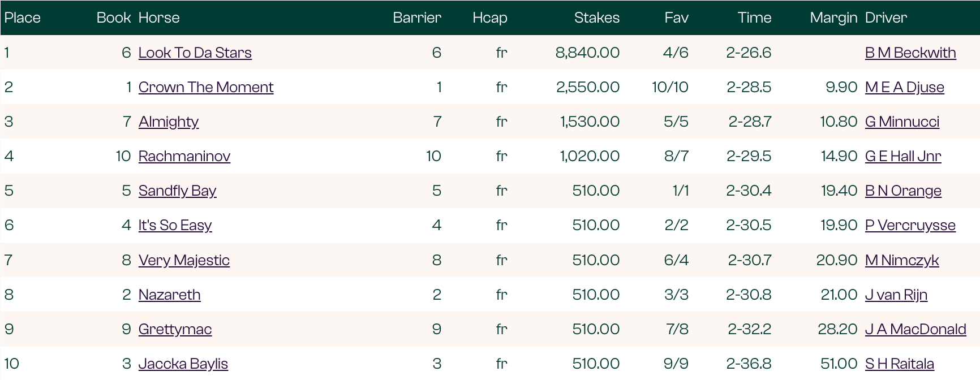Open driver M Nimczyk's profile
This screenshot has height=380, width=980.
(901, 260)
